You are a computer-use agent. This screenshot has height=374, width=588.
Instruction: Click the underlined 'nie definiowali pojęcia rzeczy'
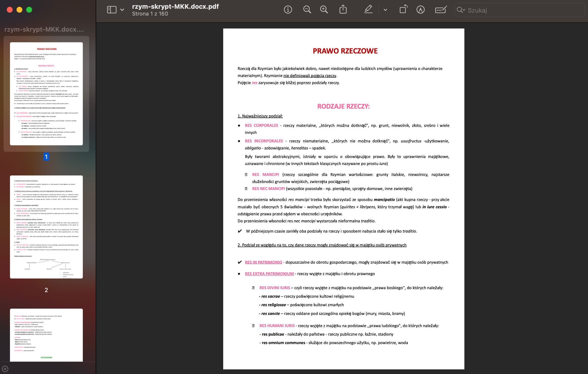coord(310,76)
